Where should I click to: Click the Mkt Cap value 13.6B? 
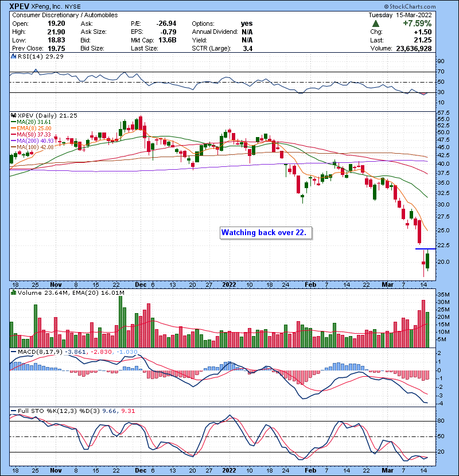(x=168, y=40)
